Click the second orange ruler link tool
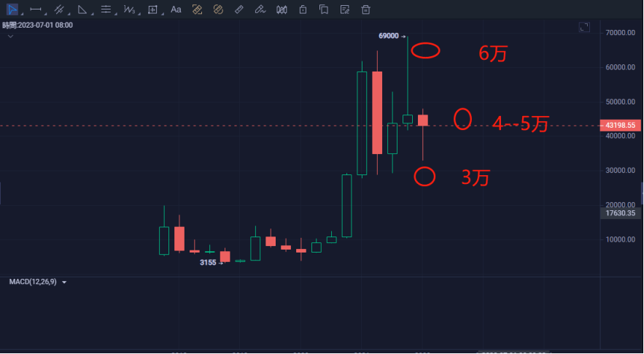 point(218,9)
